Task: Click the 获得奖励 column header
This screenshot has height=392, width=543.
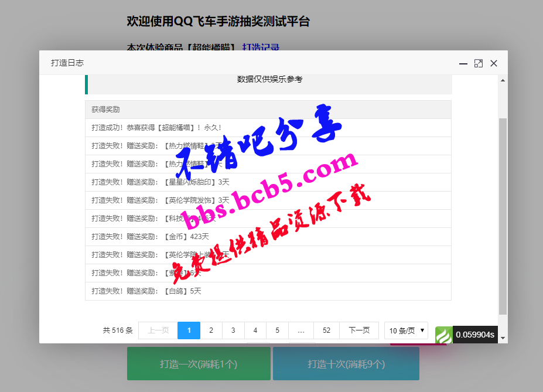Action: [268, 110]
